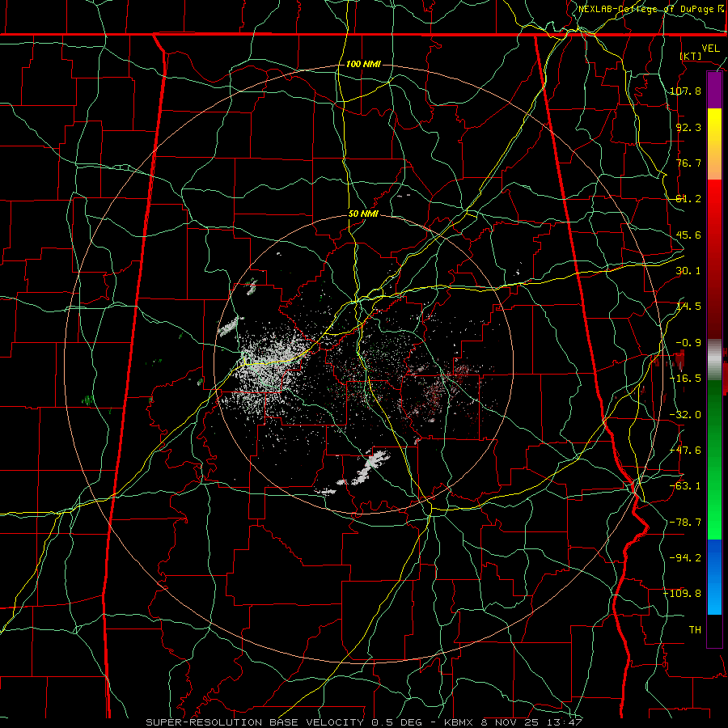
Task: Click the 30.1 value on velocity scale
Action: pyautogui.click(x=688, y=271)
